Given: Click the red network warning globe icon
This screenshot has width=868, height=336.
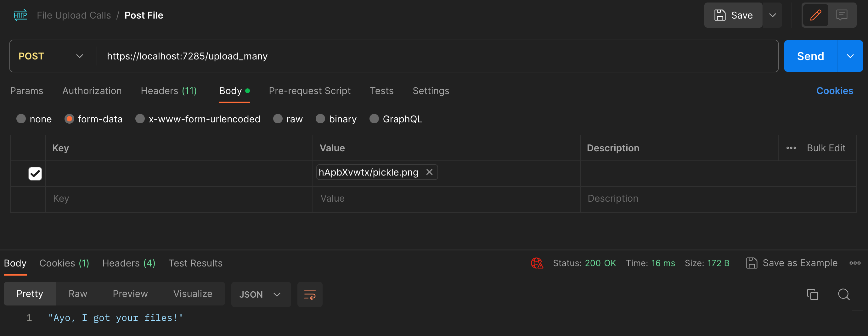Looking at the screenshot, I should click(537, 263).
